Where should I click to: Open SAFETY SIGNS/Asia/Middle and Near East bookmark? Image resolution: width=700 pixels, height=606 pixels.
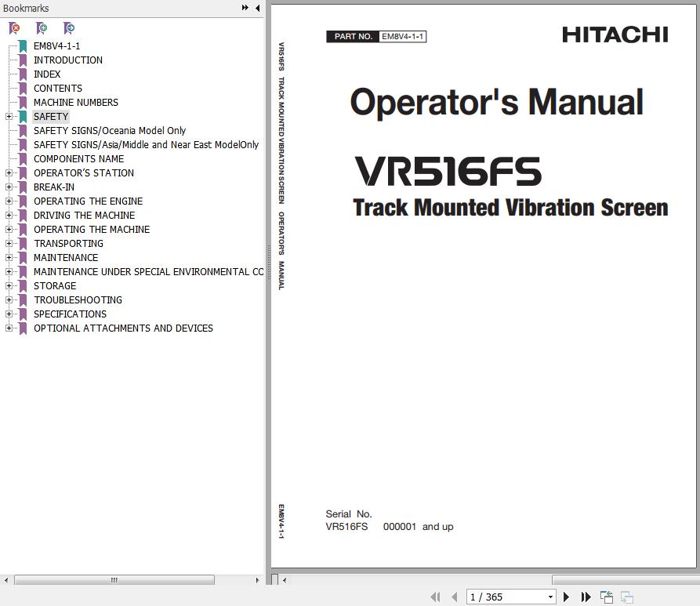click(x=146, y=145)
